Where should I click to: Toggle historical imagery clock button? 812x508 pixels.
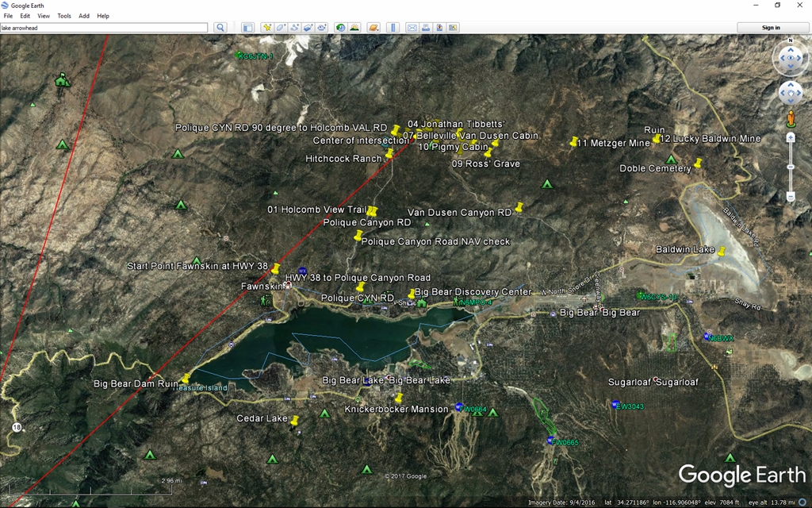tap(341, 28)
